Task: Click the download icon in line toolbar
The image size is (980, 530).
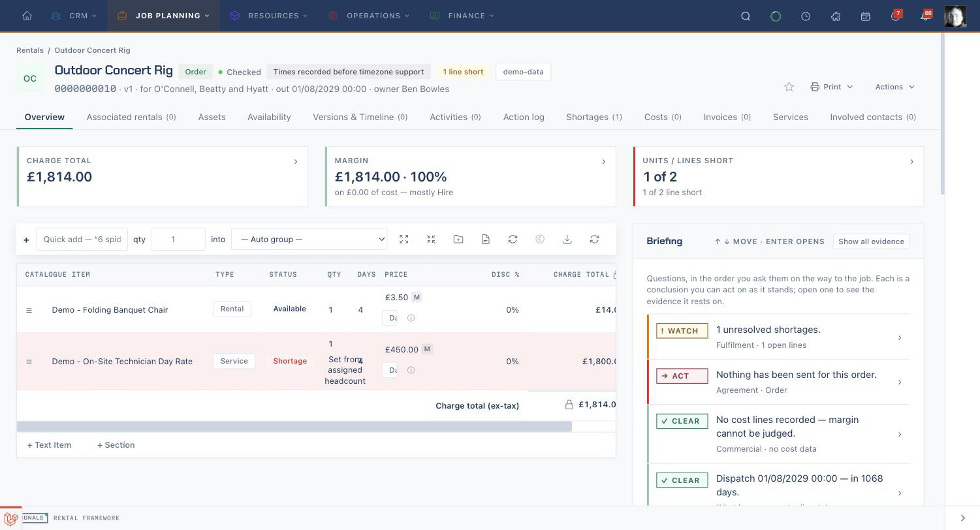Action: tap(567, 240)
